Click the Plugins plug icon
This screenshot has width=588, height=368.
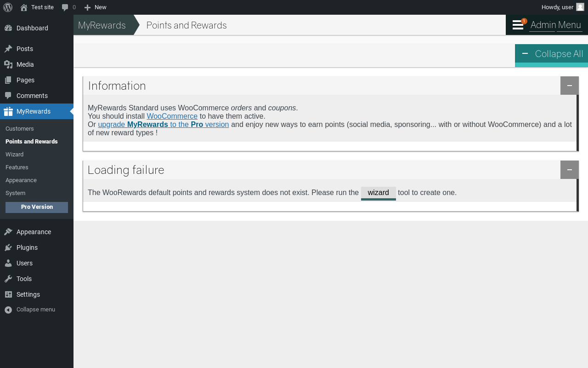tap(8, 247)
